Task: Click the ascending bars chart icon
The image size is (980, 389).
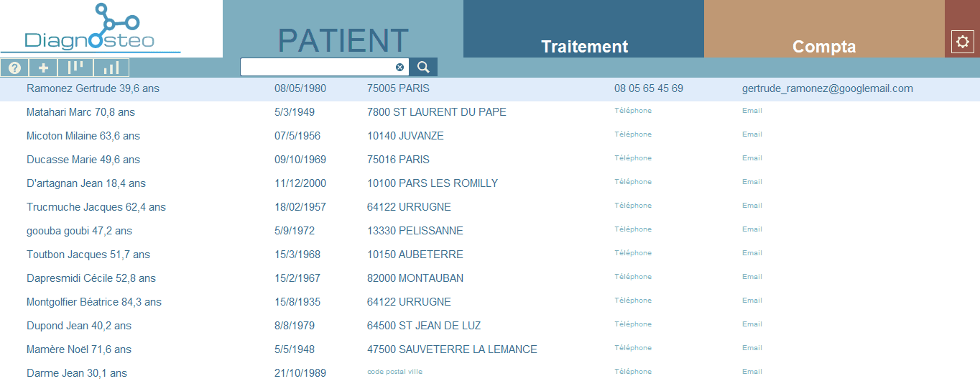Action: (111, 68)
